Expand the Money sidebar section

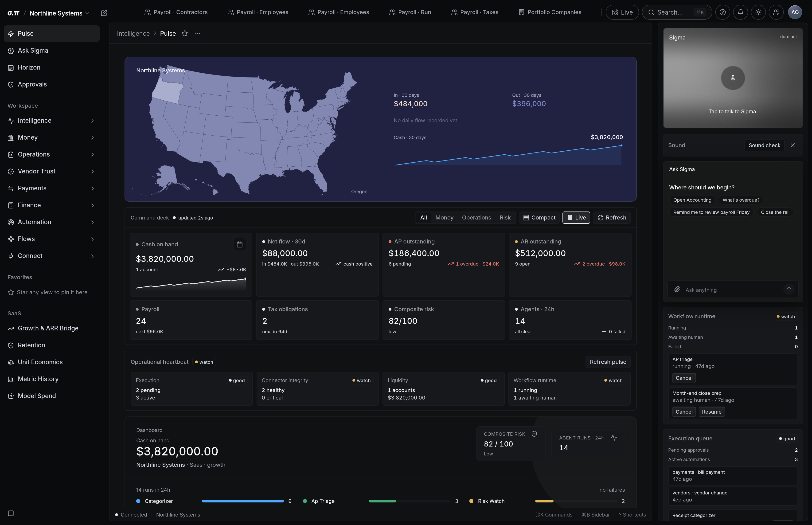(51, 137)
